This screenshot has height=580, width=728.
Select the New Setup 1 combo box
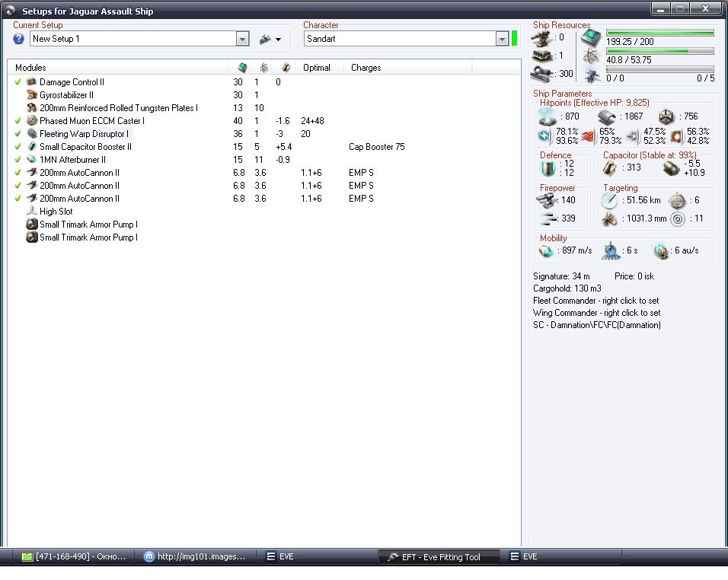(x=139, y=39)
